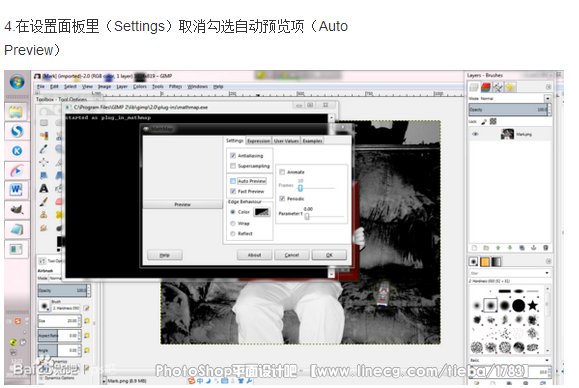Viewport: 579px width, 388px height.
Task: Click the Help button in MathMap
Action: click(165, 255)
